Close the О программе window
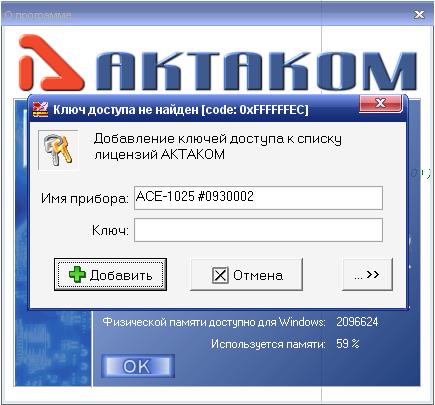435x405 pixels. [419, 15]
